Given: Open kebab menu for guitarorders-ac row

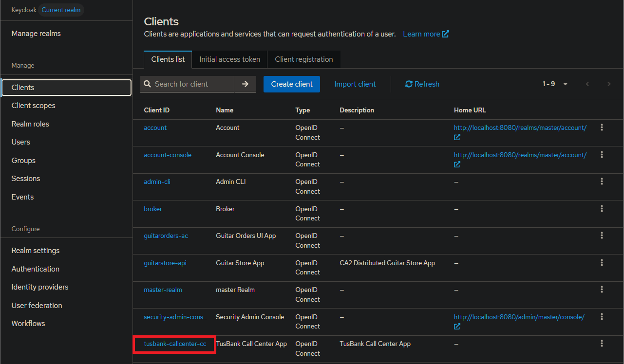Looking at the screenshot, I should [x=602, y=236].
